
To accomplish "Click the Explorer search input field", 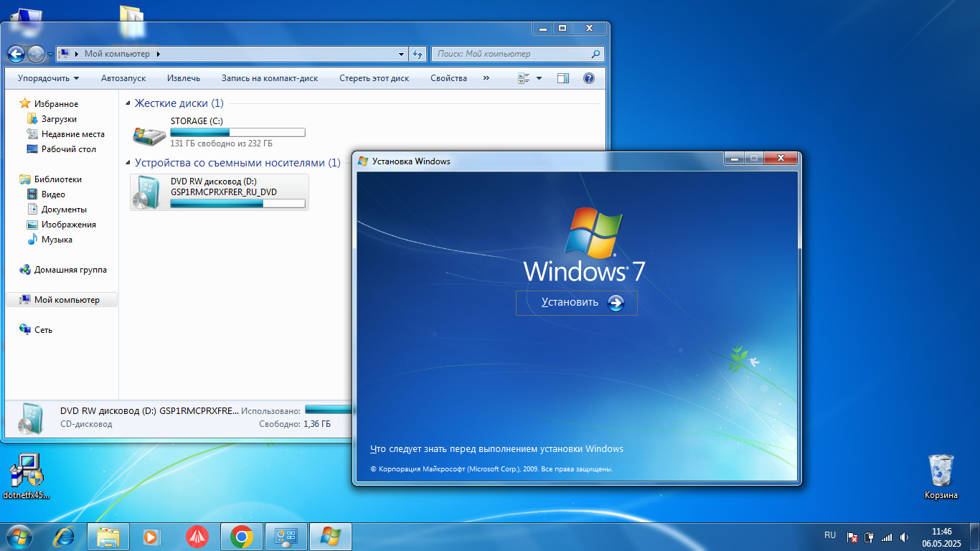I will click(512, 54).
